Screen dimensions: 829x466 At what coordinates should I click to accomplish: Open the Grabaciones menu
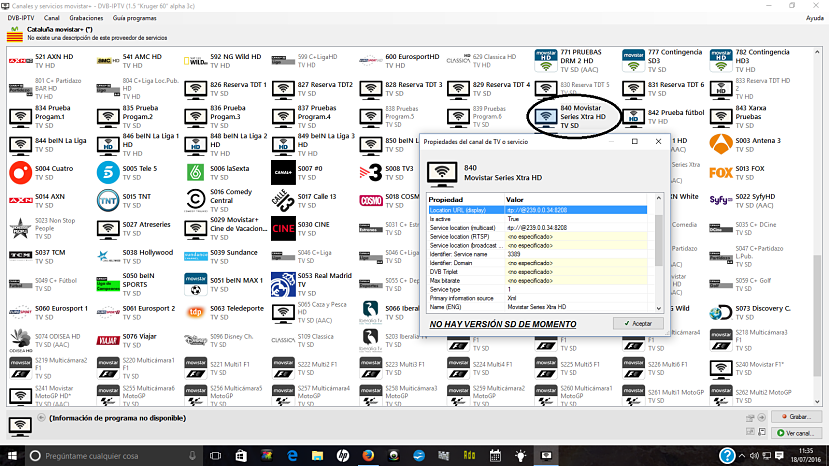86,18
